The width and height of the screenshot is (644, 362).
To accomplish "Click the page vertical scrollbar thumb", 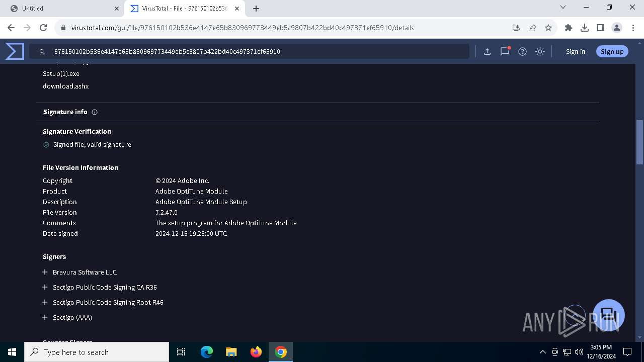I will coord(639,142).
